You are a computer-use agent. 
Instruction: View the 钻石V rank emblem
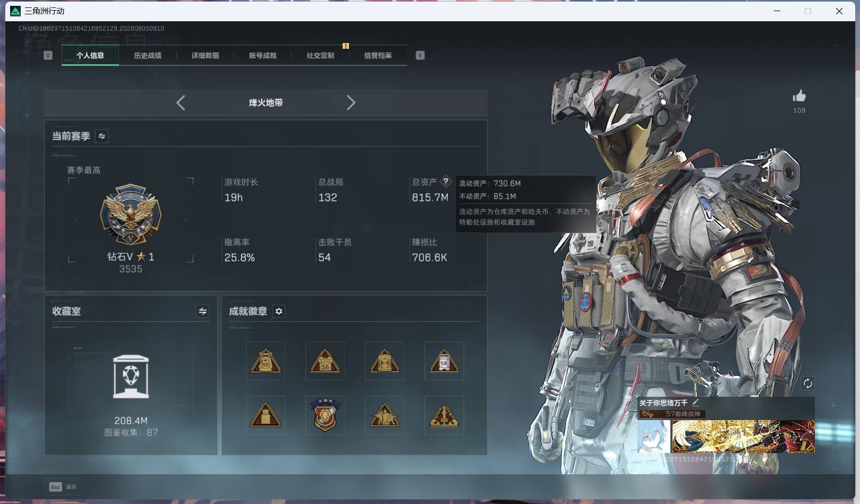(131, 215)
